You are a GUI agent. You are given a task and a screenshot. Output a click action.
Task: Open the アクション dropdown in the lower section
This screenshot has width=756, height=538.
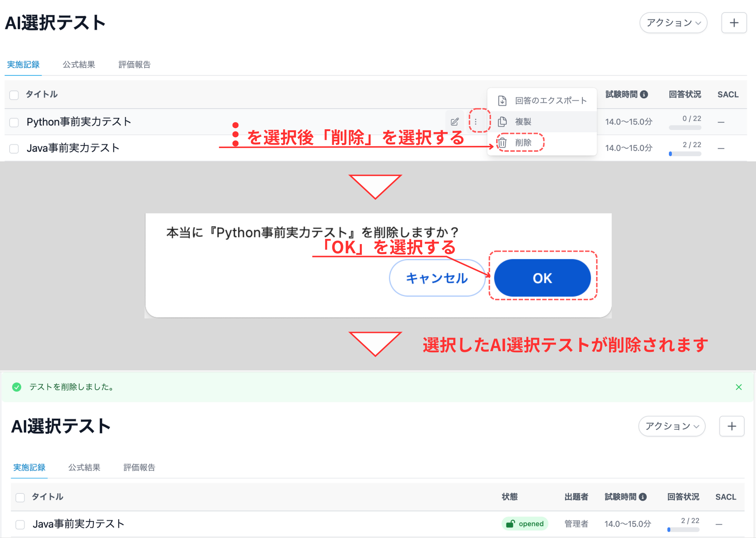click(672, 426)
